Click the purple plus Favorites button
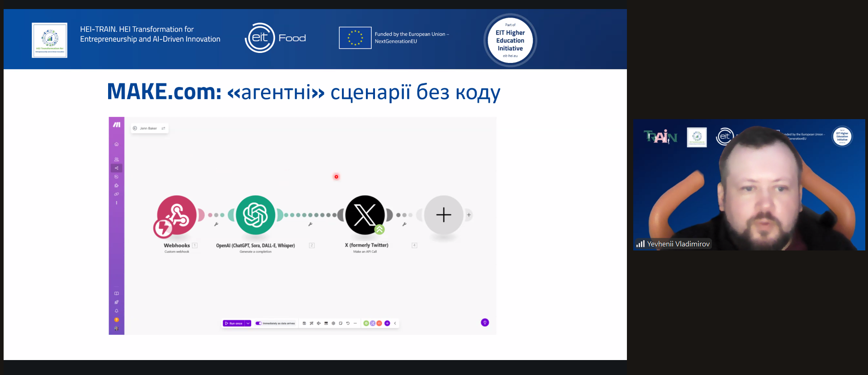The height and width of the screenshot is (375, 868). click(387, 323)
